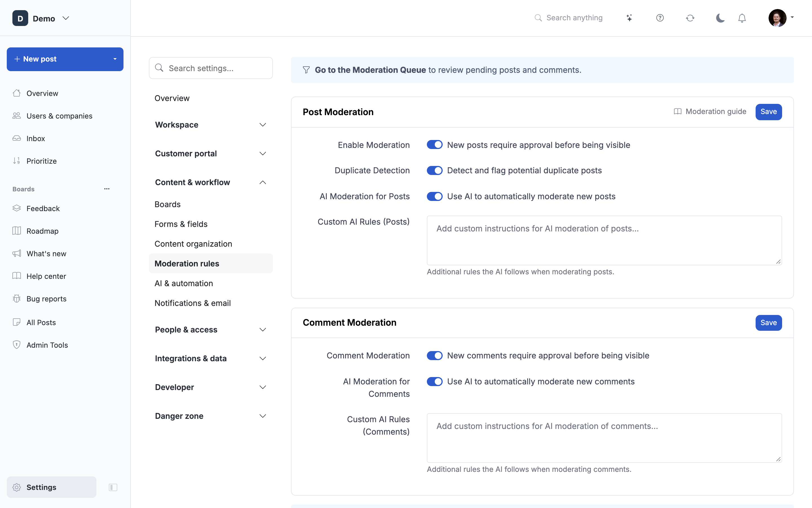Select Forms & fields settings item
This screenshot has width=812, height=508.
[181, 224]
